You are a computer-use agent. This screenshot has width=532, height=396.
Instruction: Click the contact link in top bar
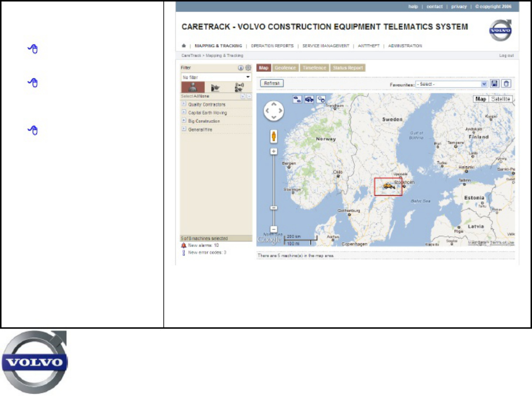(x=435, y=7)
